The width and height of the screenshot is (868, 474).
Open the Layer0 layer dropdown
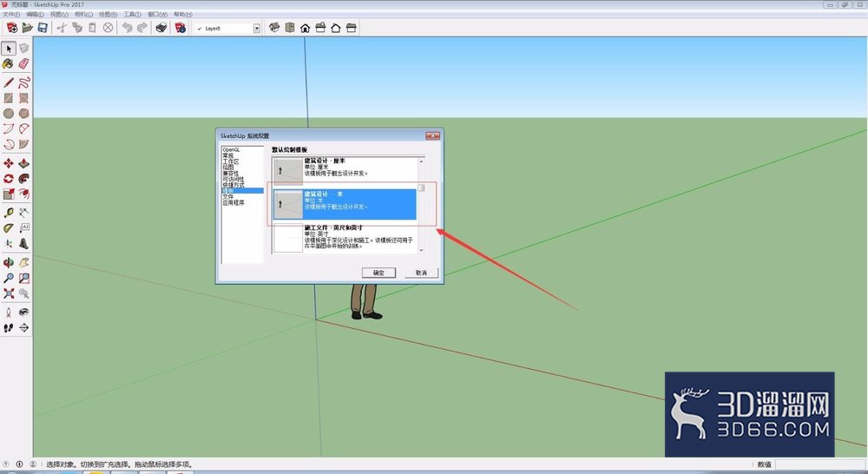coord(257,29)
